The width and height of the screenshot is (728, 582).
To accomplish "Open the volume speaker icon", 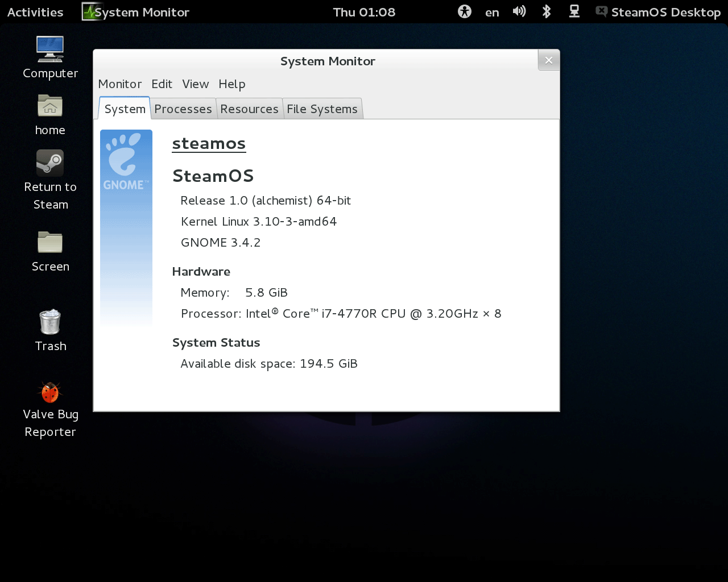I will point(519,11).
